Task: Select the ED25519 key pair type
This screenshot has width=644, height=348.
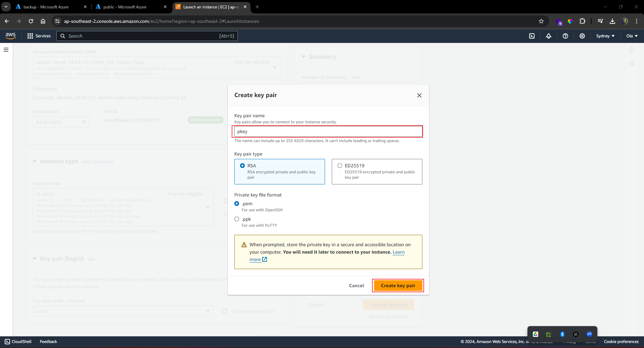Action: (x=340, y=165)
